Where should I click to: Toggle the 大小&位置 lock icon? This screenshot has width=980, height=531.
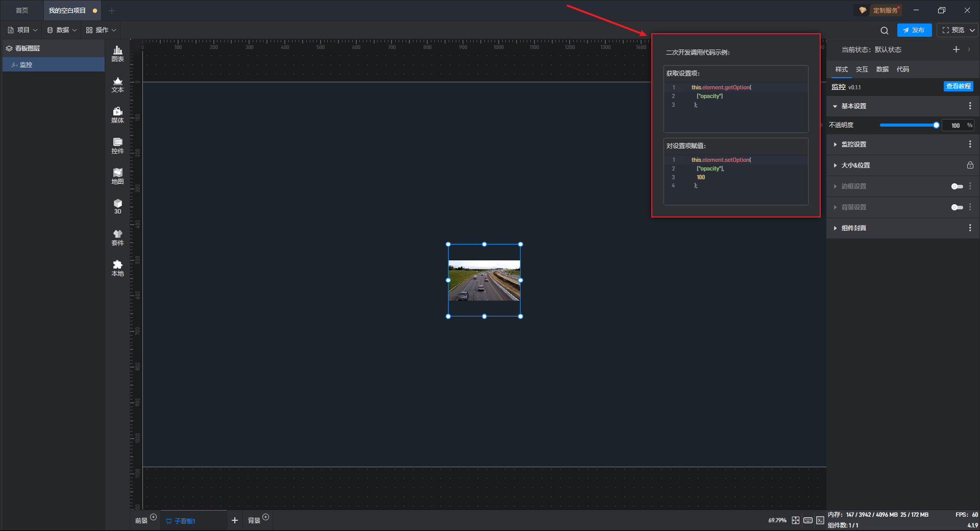point(970,165)
